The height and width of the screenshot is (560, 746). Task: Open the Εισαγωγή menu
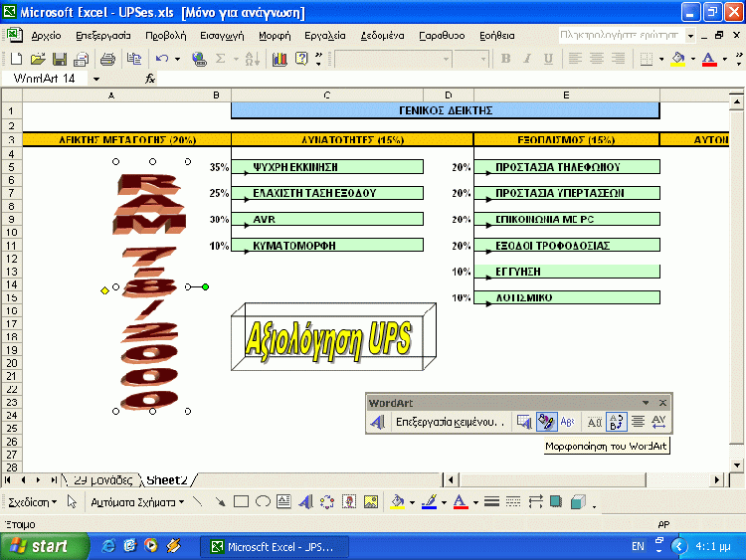[x=222, y=36]
